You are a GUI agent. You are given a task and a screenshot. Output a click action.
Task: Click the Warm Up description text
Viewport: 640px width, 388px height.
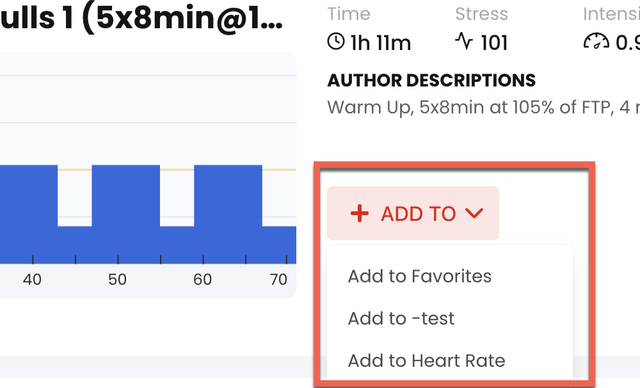(484, 108)
